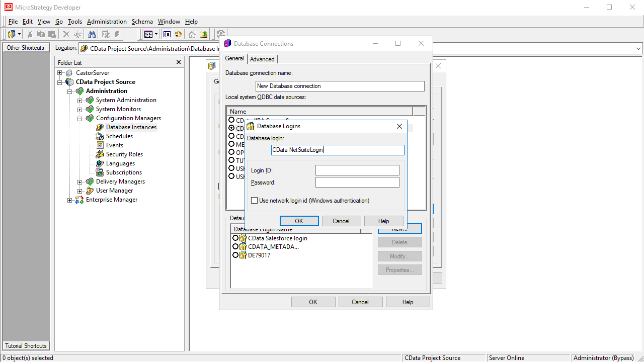Open the Administration menu

point(107,22)
